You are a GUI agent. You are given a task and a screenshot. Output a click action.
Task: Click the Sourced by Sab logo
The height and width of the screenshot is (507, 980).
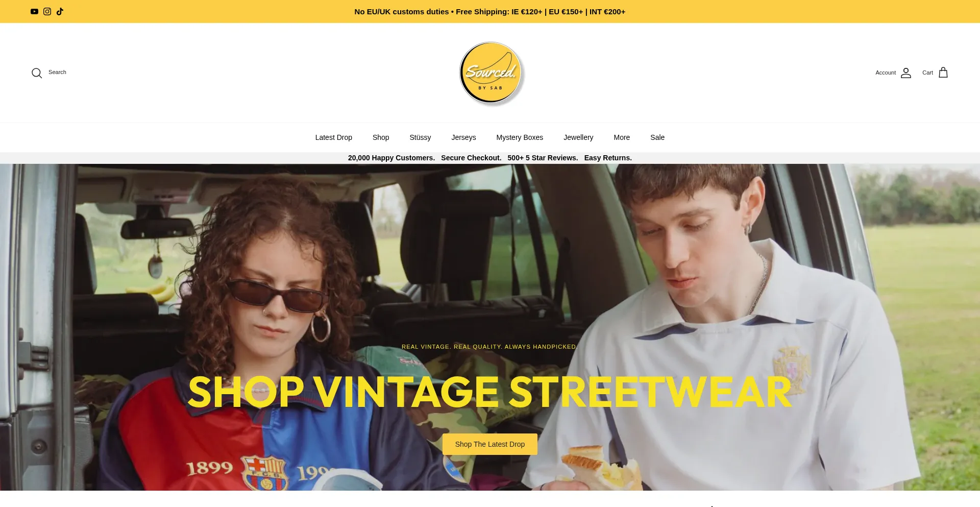(491, 73)
